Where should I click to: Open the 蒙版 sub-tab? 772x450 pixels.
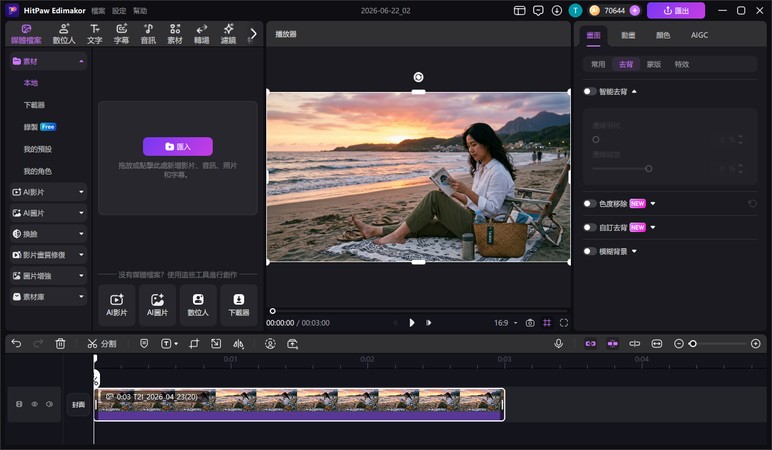[654, 64]
